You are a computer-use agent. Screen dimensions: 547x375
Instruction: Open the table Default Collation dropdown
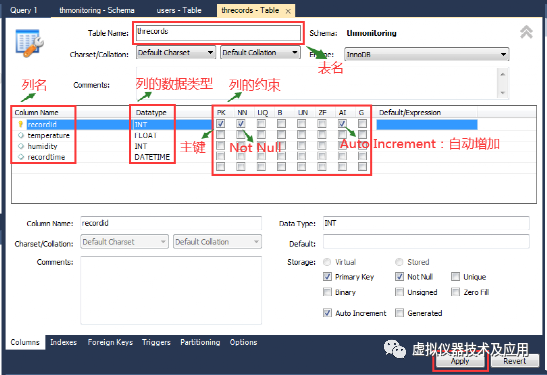click(260, 53)
